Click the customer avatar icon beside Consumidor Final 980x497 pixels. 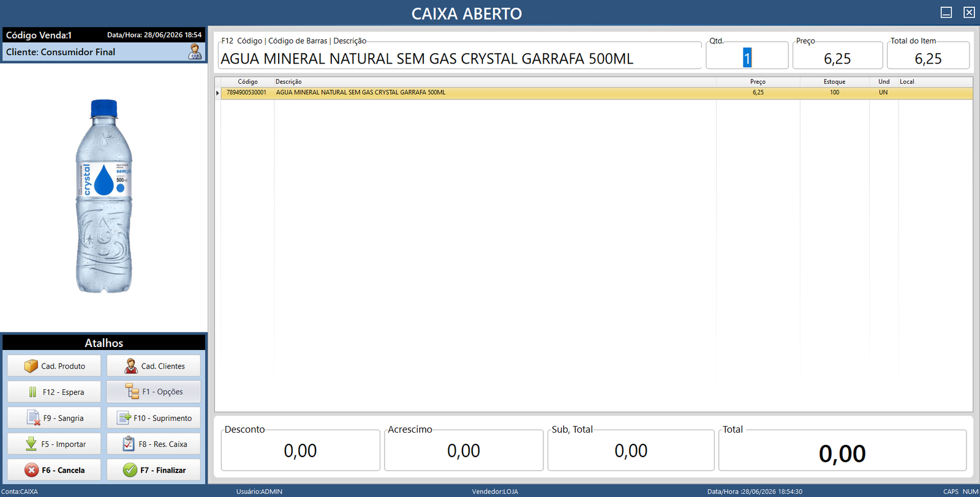tap(195, 51)
